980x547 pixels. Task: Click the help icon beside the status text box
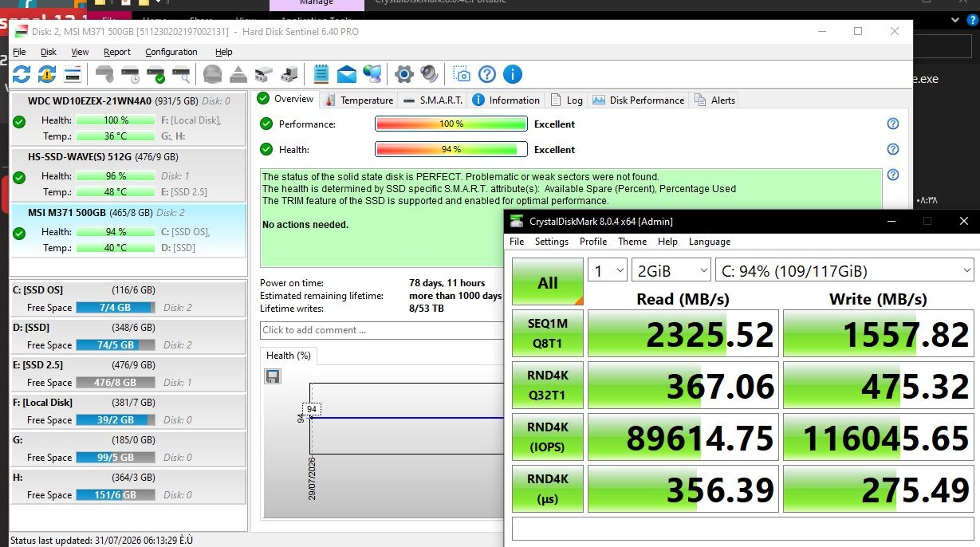pos(893,175)
